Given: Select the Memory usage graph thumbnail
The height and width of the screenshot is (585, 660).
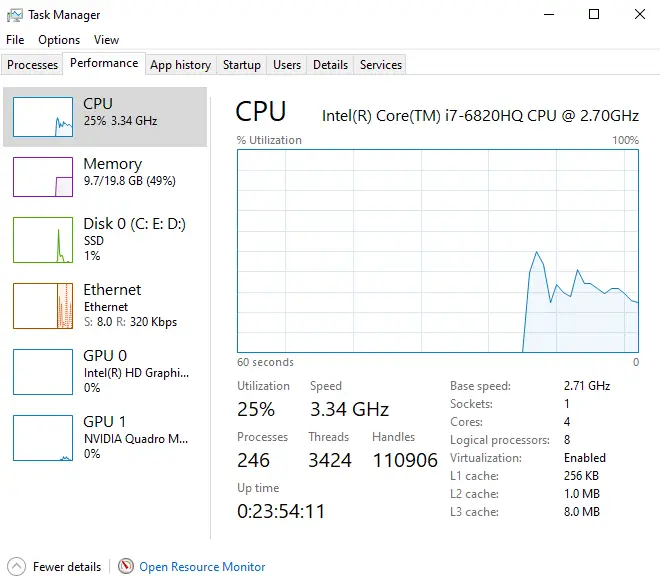Looking at the screenshot, I should (x=43, y=177).
